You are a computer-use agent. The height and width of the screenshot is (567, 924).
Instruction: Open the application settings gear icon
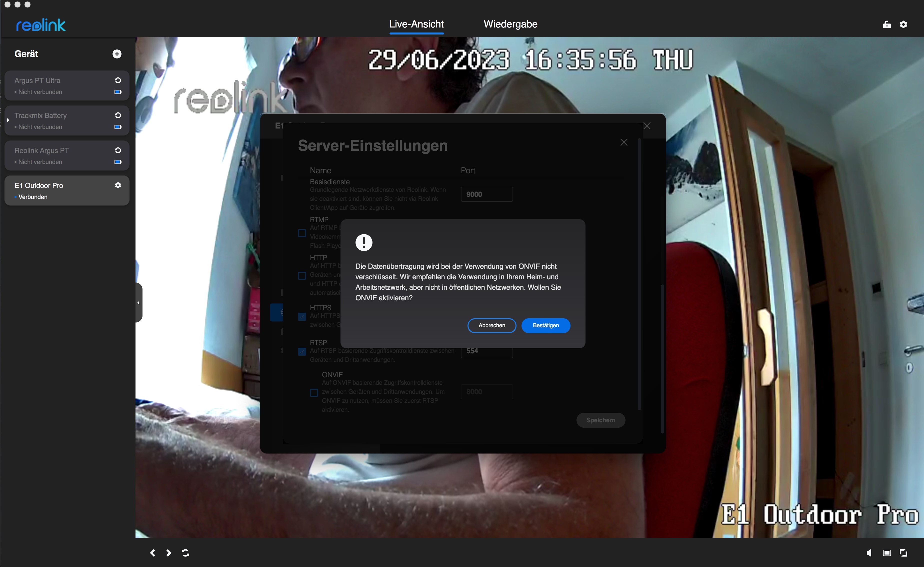click(903, 24)
